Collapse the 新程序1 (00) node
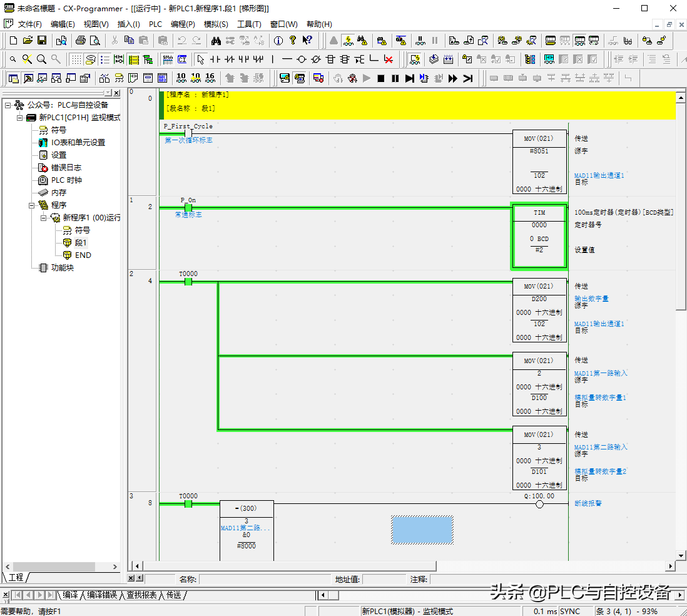The image size is (687, 616). pyautogui.click(x=44, y=218)
